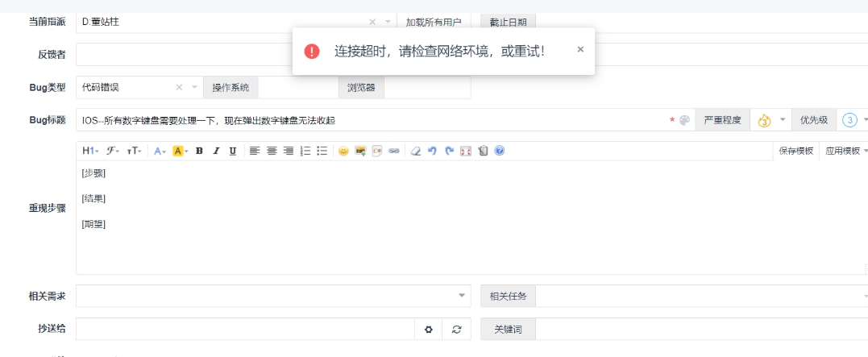Click the Bug标题 text input
The image size is (868, 357).
click(371, 120)
